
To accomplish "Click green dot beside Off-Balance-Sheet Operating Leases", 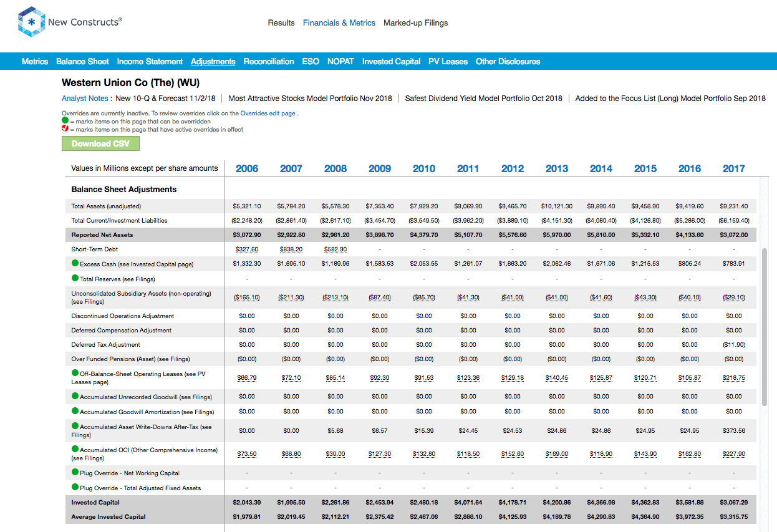I will tap(75, 373).
